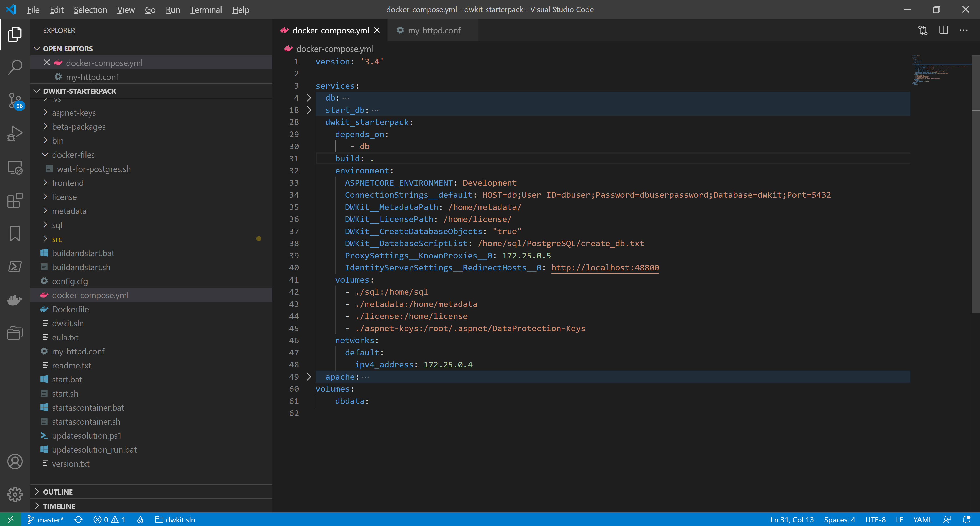Click the remote window indicator in status bar
980x526 pixels.
click(10, 520)
